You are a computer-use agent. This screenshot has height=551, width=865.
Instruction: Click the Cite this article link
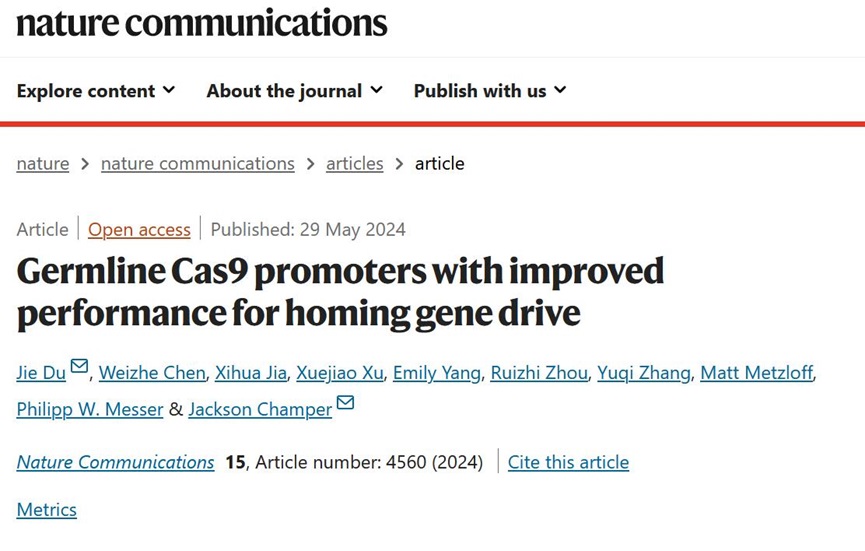568,462
